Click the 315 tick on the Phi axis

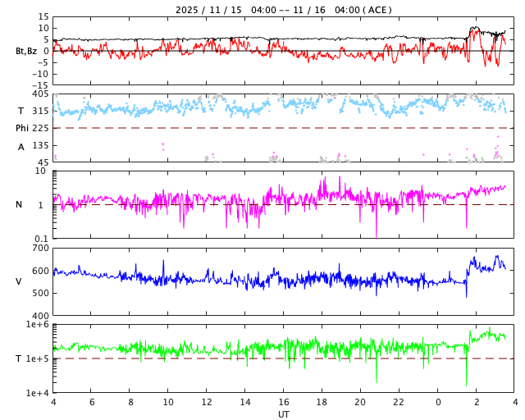tap(40, 111)
